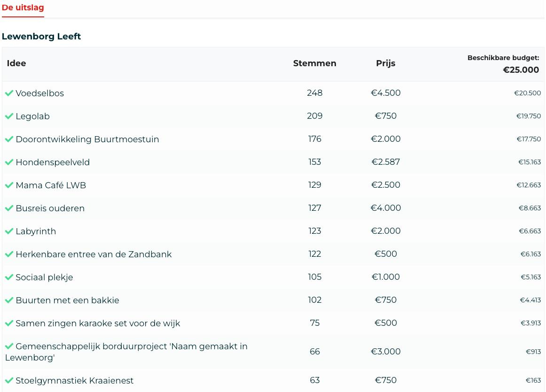Click the checkmark next to Busreis ouderen
This screenshot has height=392, width=546.
click(x=9, y=208)
